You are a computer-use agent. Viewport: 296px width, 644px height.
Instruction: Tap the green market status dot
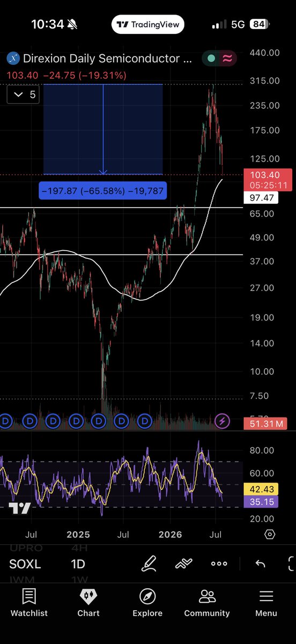coord(211,58)
